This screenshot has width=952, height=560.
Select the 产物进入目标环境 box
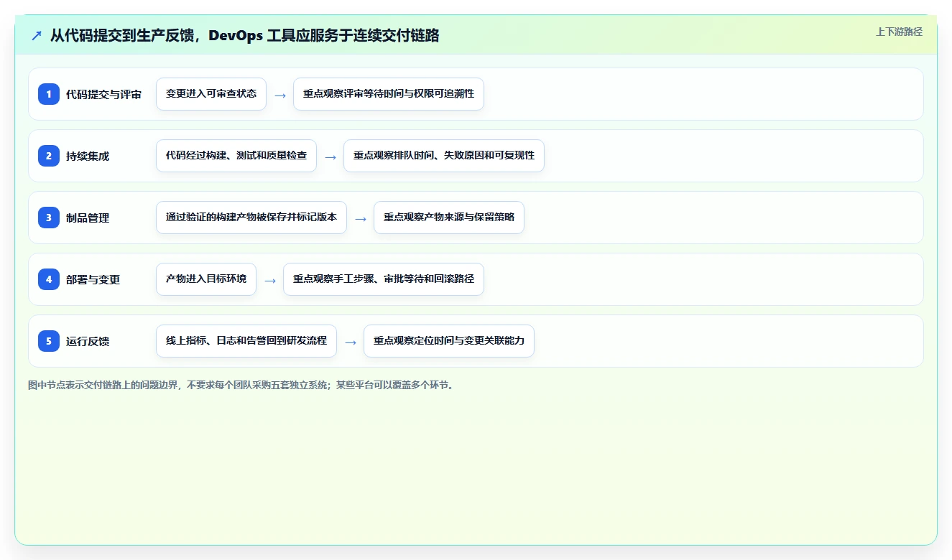coord(206,279)
